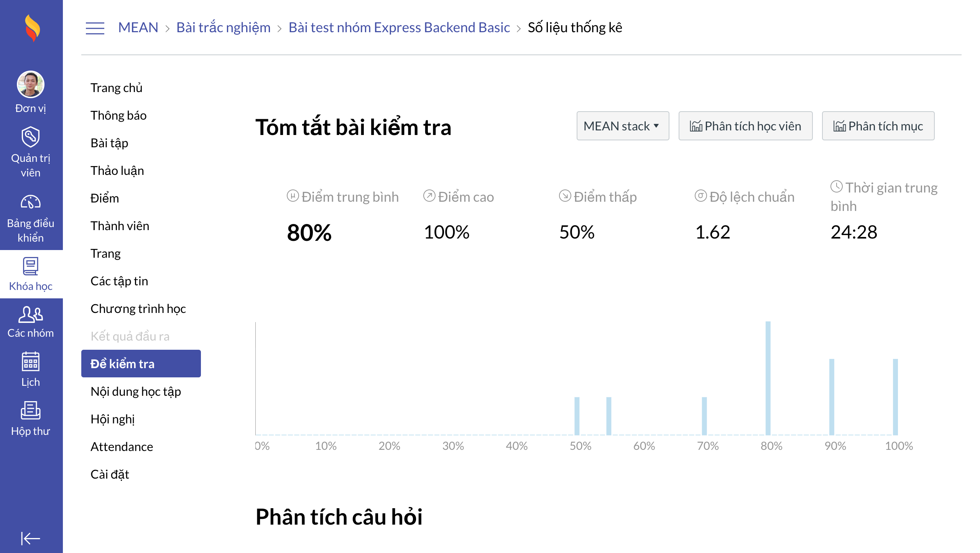Image resolution: width=980 pixels, height=553 pixels.
Task: Click the flame logo at top left
Action: tap(32, 28)
